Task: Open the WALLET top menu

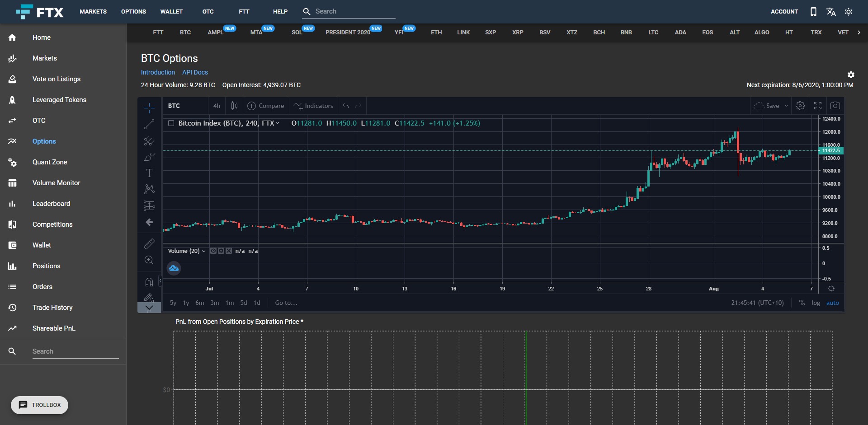Action: (x=171, y=12)
